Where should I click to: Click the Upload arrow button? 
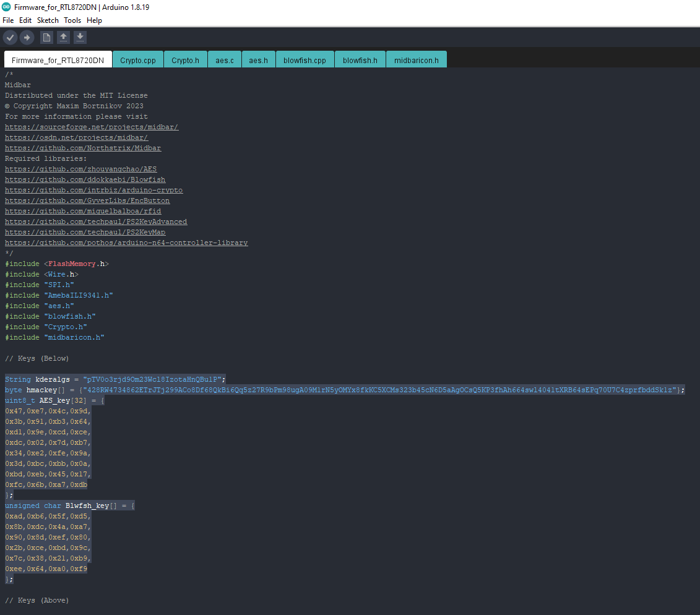tap(27, 38)
